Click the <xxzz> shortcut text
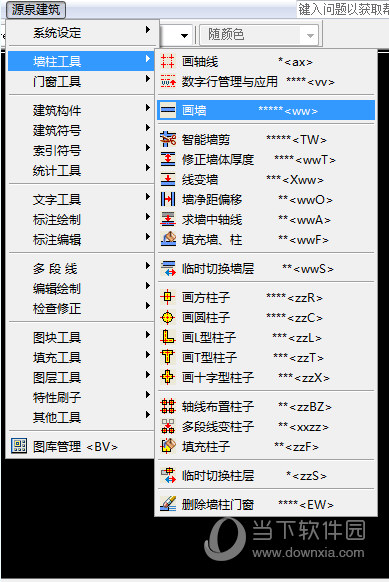The image size is (389, 582). [309, 427]
